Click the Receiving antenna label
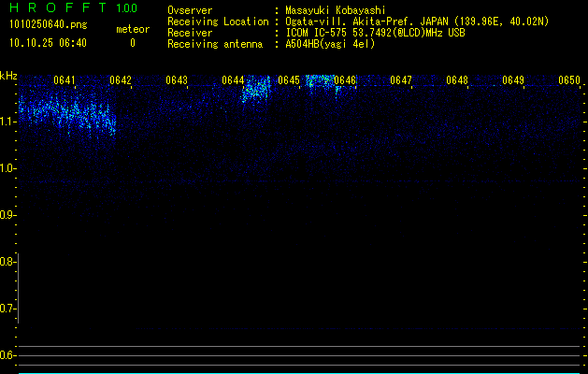Screen dimensions: 588x374 pyautogui.click(x=215, y=44)
